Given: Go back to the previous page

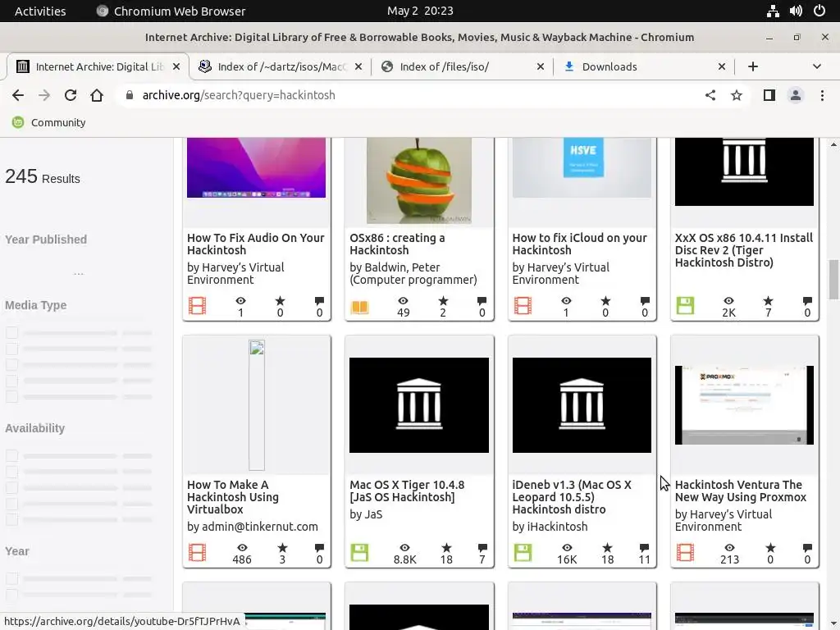Looking at the screenshot, I should pyautogui.click(x=18, y=95).
